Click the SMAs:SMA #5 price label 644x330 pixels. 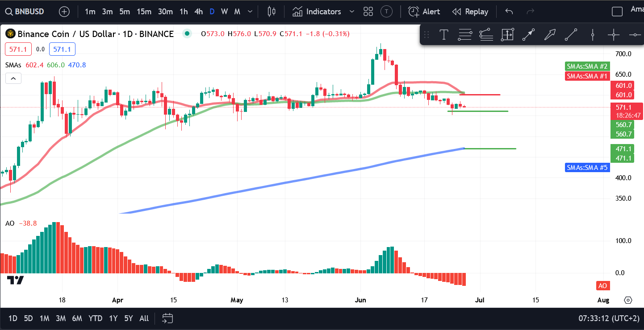pos(587,168)
